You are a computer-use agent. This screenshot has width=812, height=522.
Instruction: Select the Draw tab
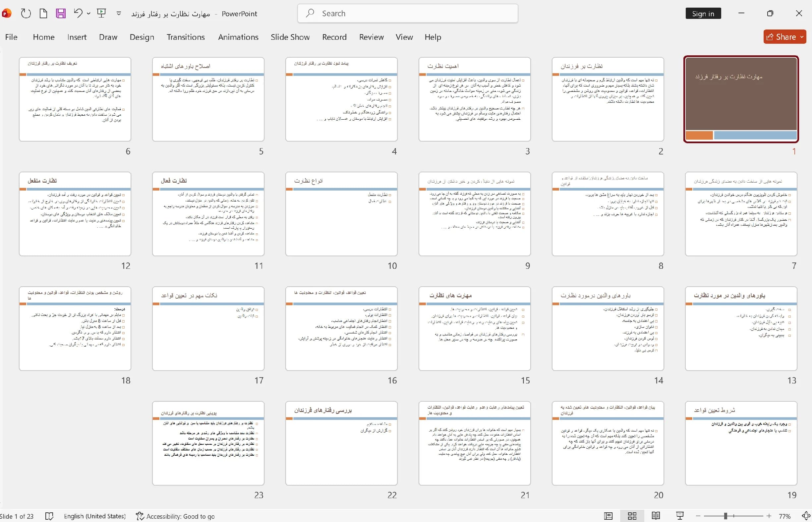(x=108, y=37)
